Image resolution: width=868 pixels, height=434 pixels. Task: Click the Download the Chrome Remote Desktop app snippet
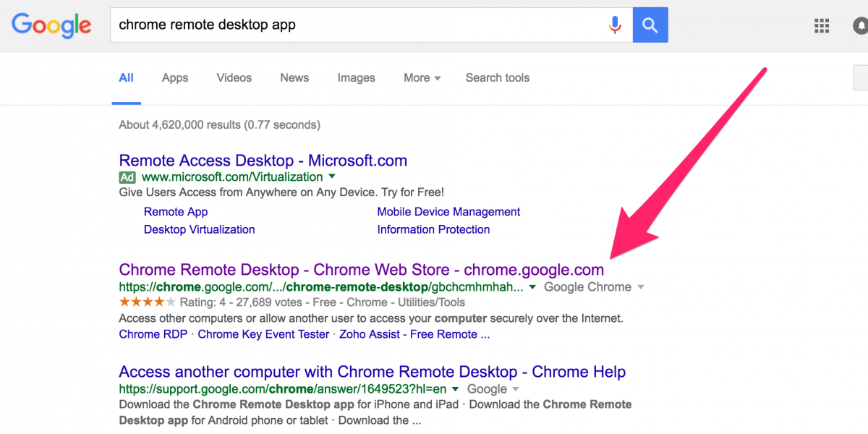pos(375,412)
